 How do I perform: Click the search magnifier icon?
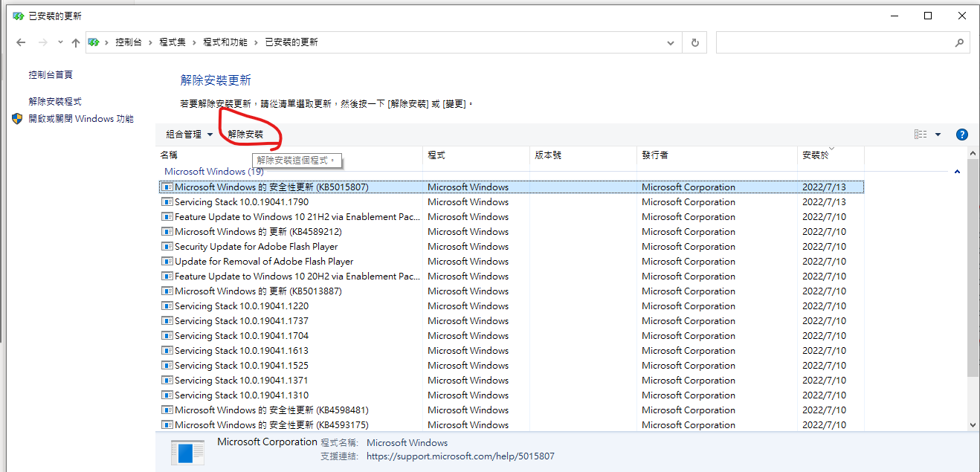pyautogui.click(x=959, y=42)
